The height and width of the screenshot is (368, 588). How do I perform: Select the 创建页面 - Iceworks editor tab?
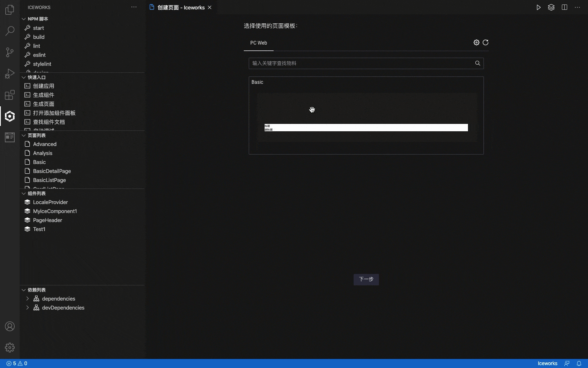(x=181, y=7)
